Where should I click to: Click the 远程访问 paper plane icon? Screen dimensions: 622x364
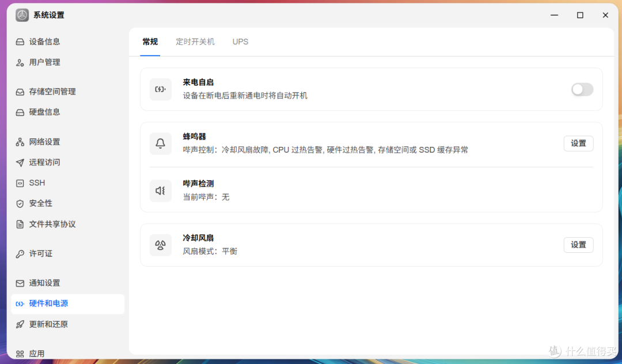(20, 162)
